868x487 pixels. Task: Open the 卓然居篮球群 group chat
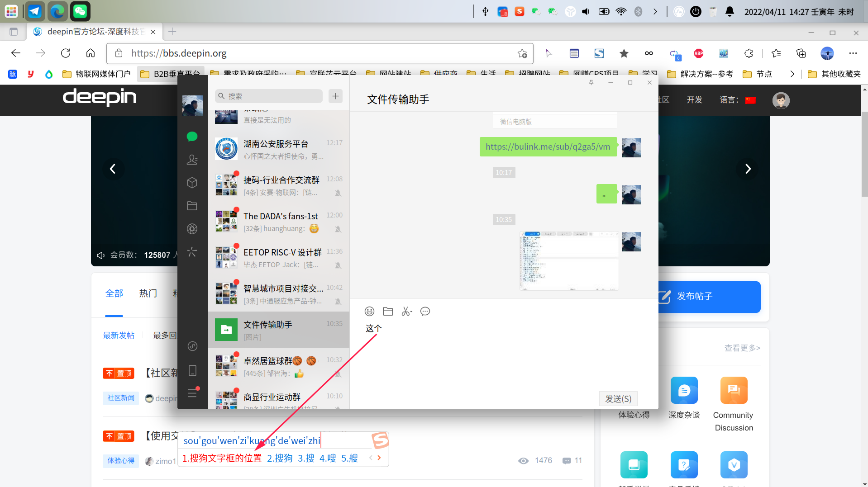pyautogui.click(x=279, y=366)
